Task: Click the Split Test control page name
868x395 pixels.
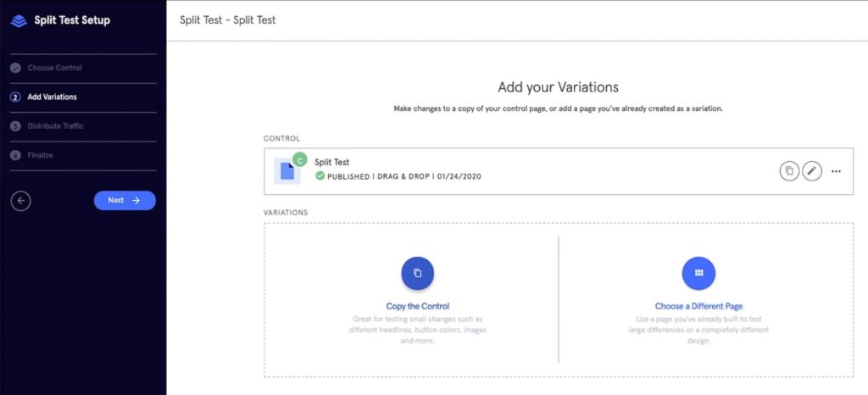Action: (x=331, y=162)
